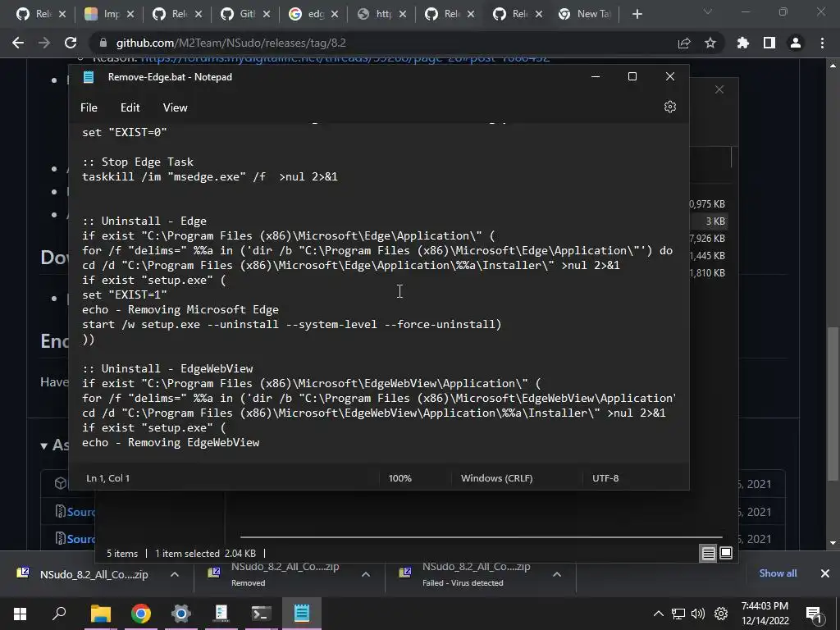This screenshot has height=630, width=840.
Task: Click Windows (CRLF) line ending status
Action: coord(496,478)
